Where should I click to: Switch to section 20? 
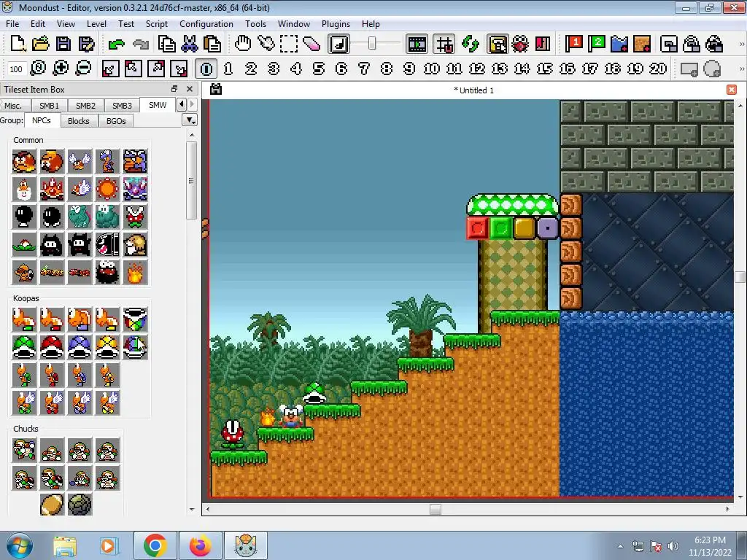(x=657, y=69)
